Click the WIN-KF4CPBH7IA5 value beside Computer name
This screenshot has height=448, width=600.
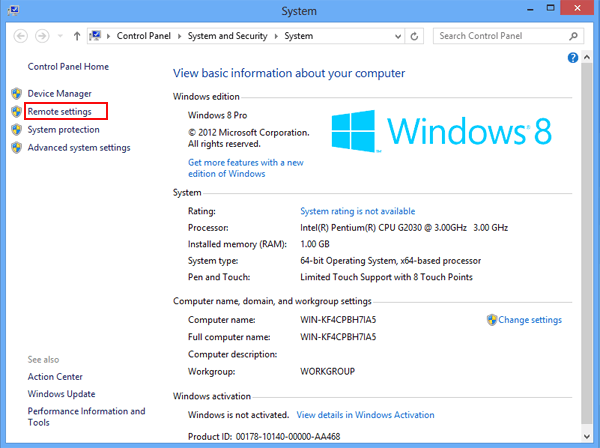click(338, 320)
